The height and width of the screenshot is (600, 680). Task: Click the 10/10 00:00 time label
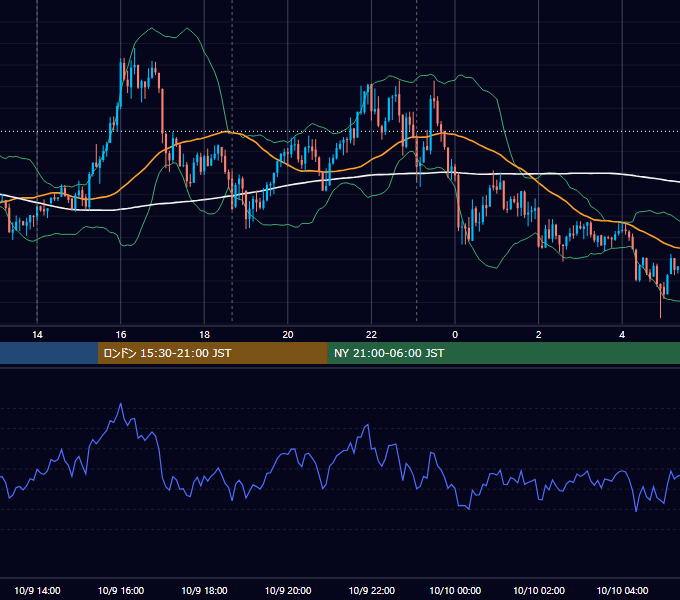click(455, 590)
